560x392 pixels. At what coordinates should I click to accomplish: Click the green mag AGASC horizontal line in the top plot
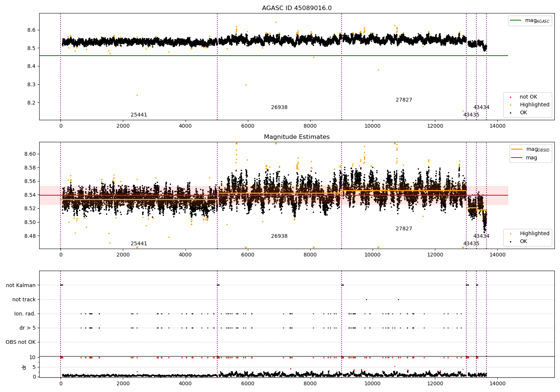(x=273, y=56)
